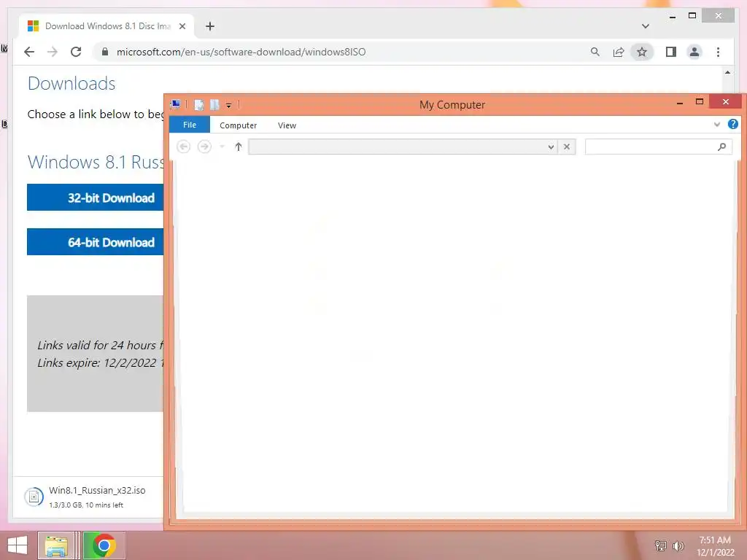Click the 32-bit Download button

(x=96, y=198)
